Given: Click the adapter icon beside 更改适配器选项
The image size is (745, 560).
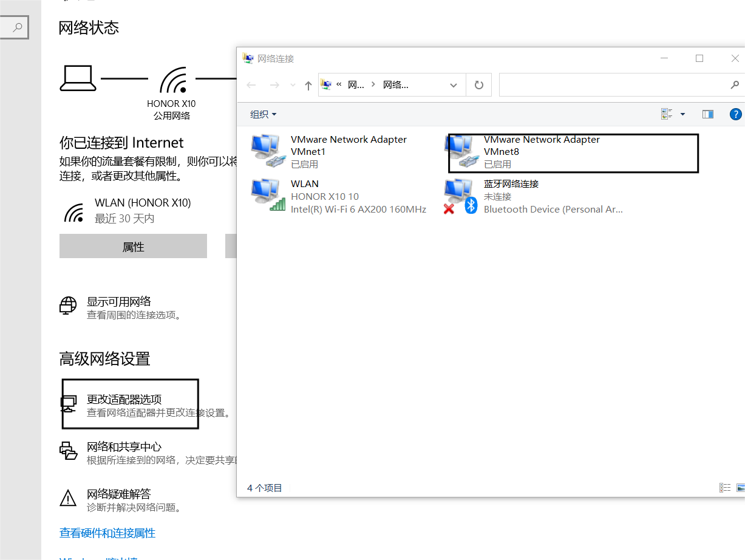Looking at the screenshot, I should 69,404.
